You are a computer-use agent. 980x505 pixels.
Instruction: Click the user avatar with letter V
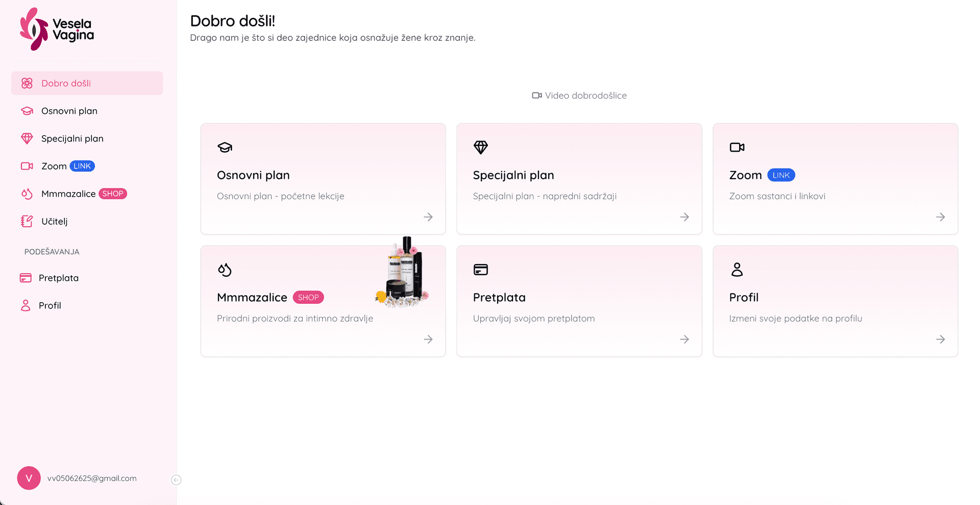coord(29,478)
